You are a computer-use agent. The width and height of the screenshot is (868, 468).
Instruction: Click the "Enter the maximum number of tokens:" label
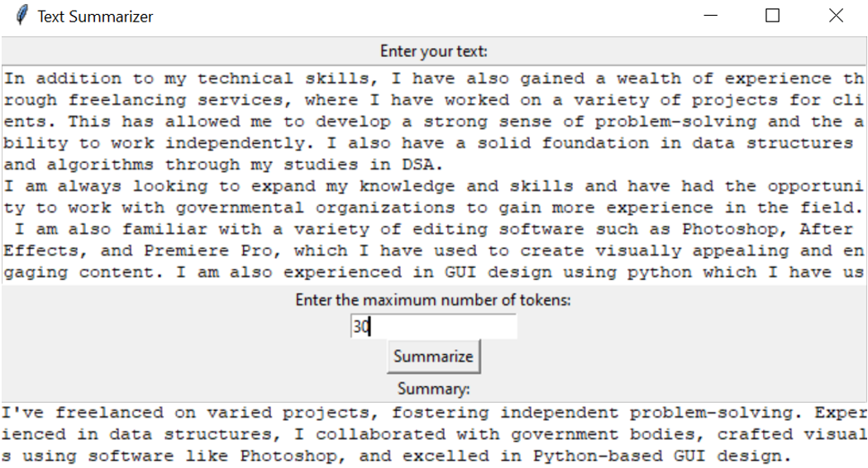pos(433,300)
